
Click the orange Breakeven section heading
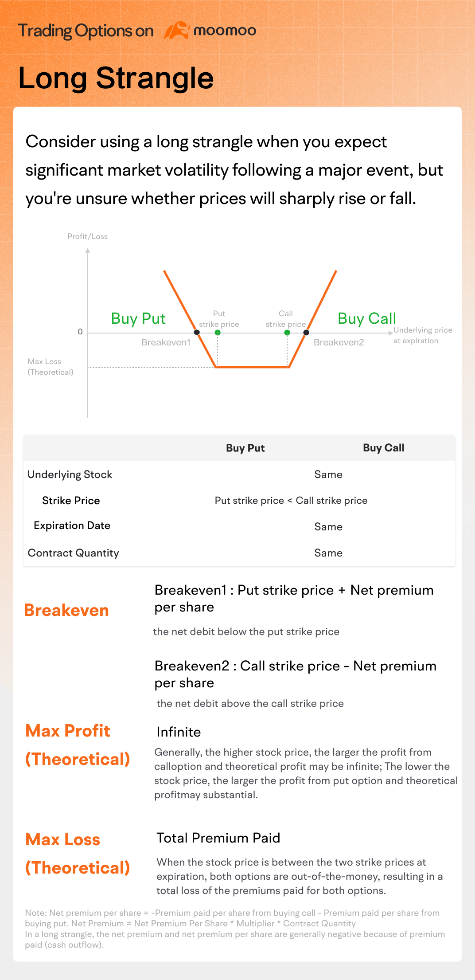(66, 610)
